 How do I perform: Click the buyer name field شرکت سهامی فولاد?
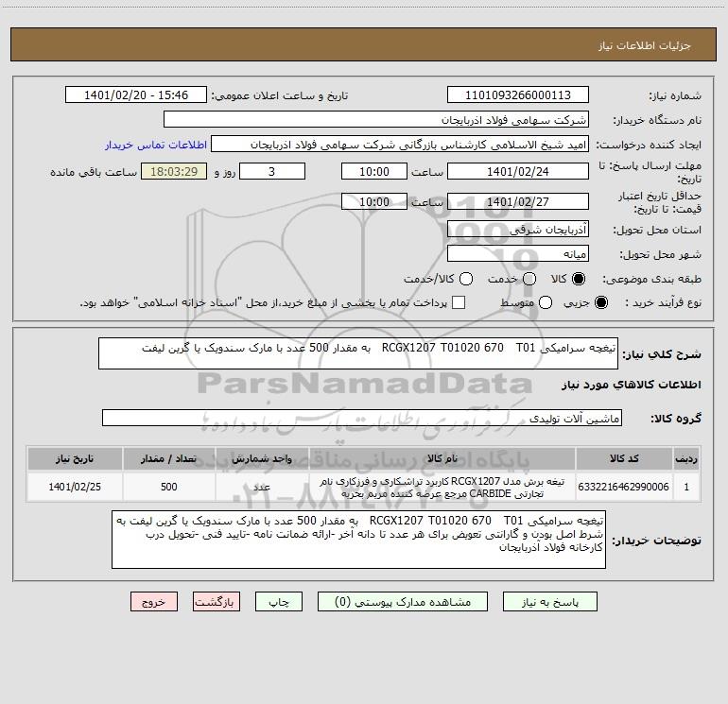376,120
